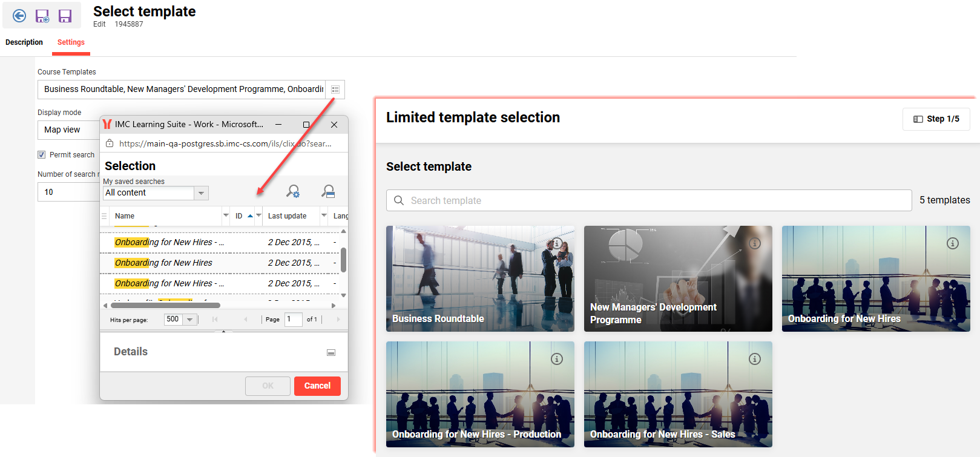
Task: Open the Display mode Map view dropdown
Action: pos(68,130)
